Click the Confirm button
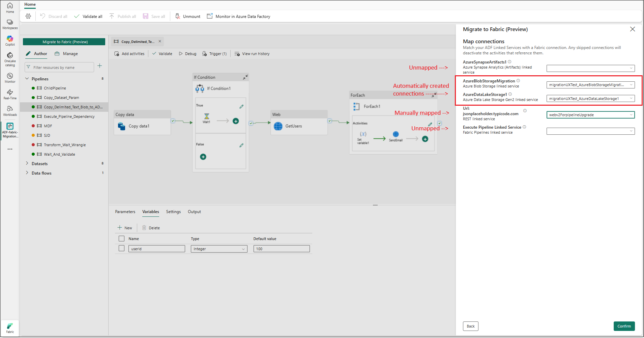This screenshot has width=644, height=338. (x=624, y=326)
